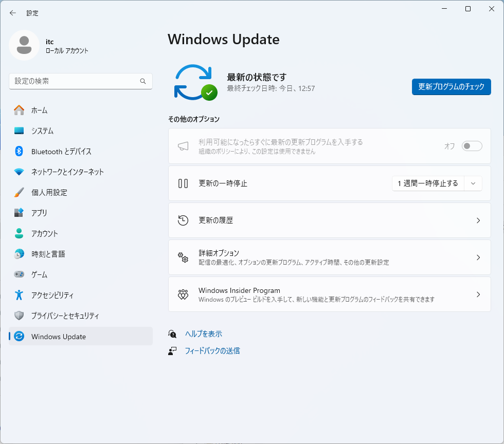This screenshot has width=504, height=444.
Task: Click the アクセシビリティ figure icon
Action: click(x=19, y=295)
